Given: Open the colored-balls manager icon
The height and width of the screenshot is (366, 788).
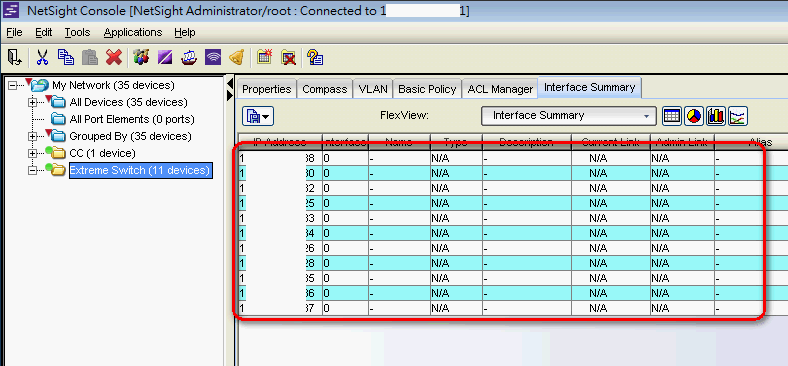Looking at the screenshot, I should (x=141, y=57).
